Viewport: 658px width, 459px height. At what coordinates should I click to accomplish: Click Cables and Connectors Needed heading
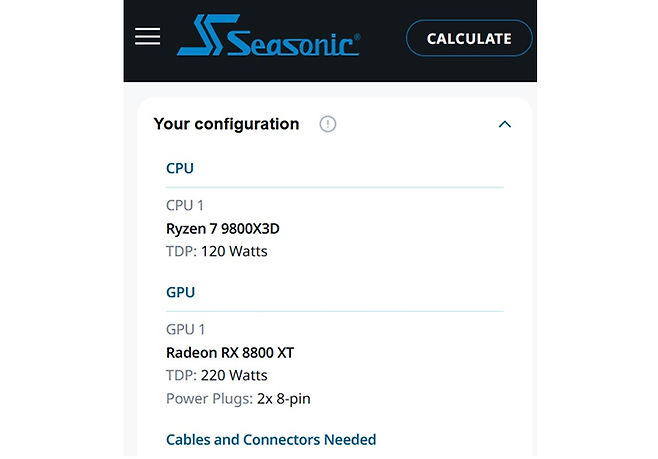271,440
